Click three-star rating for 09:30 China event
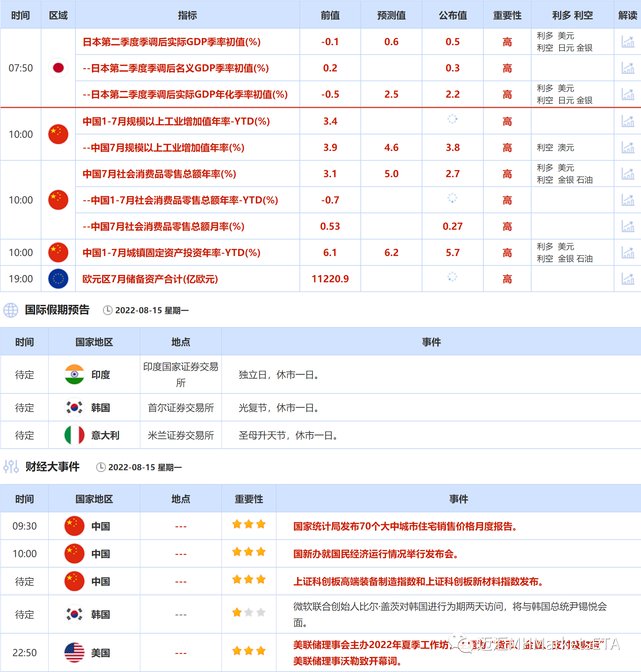The width and height of the screenshot is (641, 672). pos(249,524)
